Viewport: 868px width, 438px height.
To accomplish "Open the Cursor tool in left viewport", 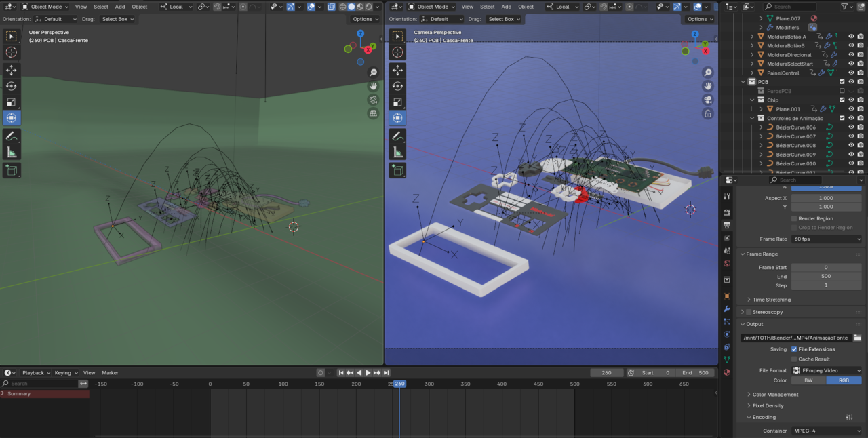I will (12, 52).
